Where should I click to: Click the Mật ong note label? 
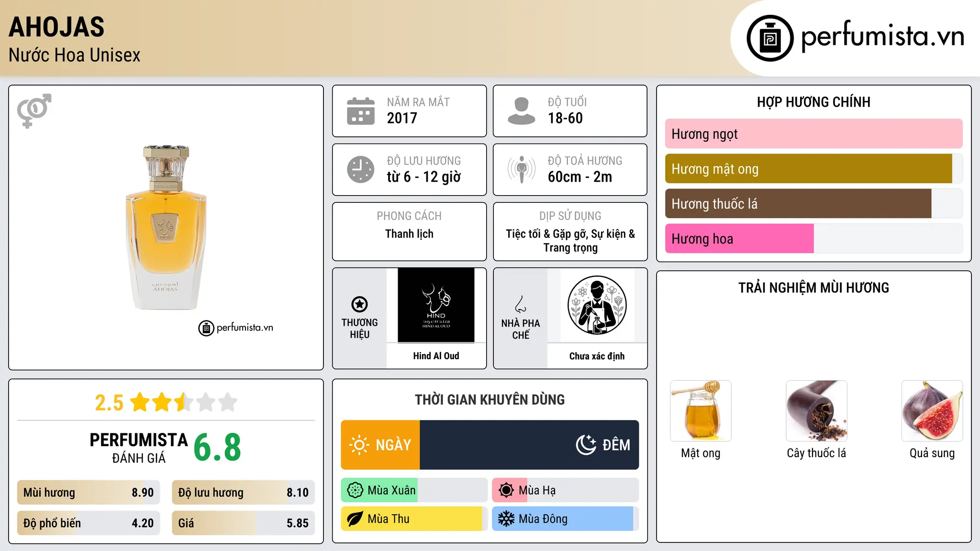pos(701,453)
